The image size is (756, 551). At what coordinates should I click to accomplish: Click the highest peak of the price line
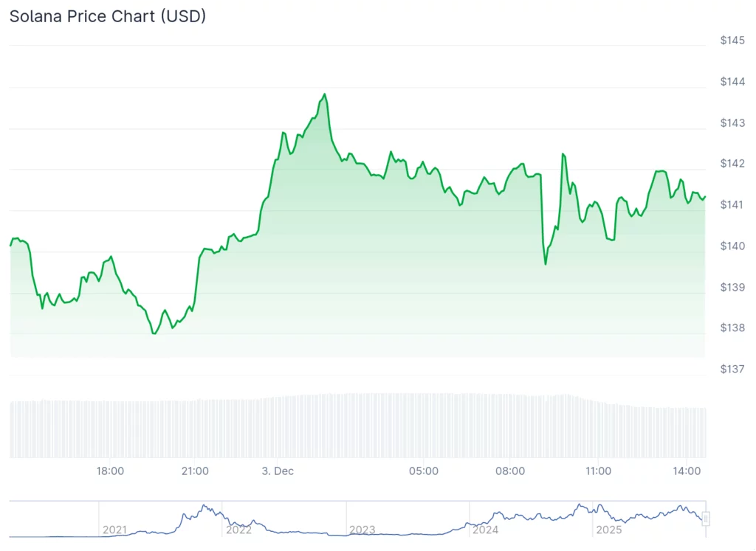pos(324,94)
